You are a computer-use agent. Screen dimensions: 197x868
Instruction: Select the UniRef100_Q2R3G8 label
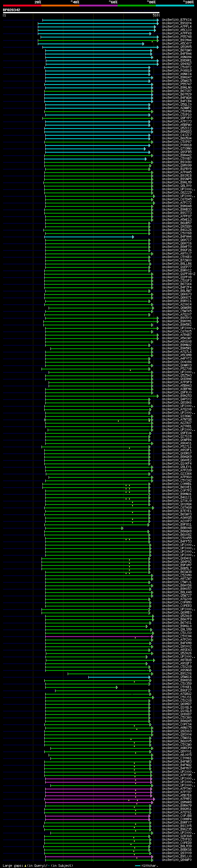[x=177, y=836]
